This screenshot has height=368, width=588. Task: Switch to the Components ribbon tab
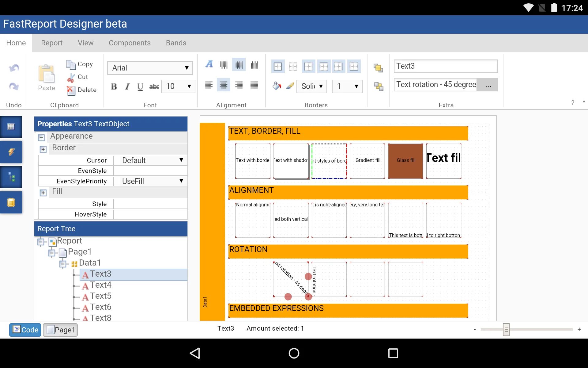[130, 43]
